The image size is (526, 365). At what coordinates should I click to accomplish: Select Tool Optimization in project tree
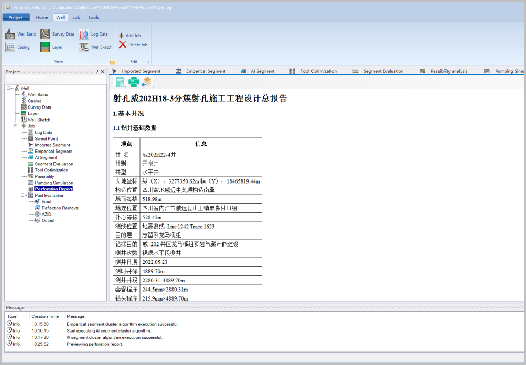point(48,170)
